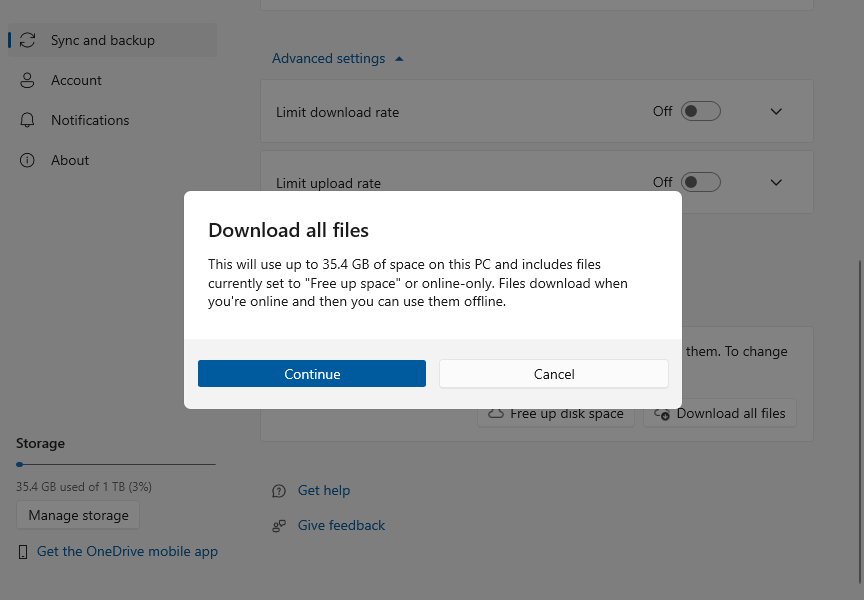Click the storage usage progress bar
Screen dimensions: 864x600
(x=116, y=464)
